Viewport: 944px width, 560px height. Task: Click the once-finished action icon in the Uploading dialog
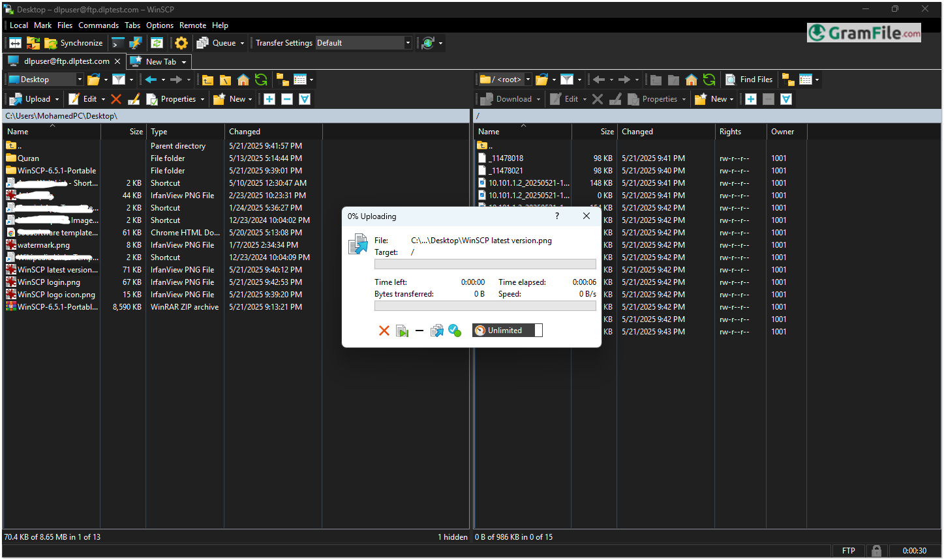pos(455,331)
